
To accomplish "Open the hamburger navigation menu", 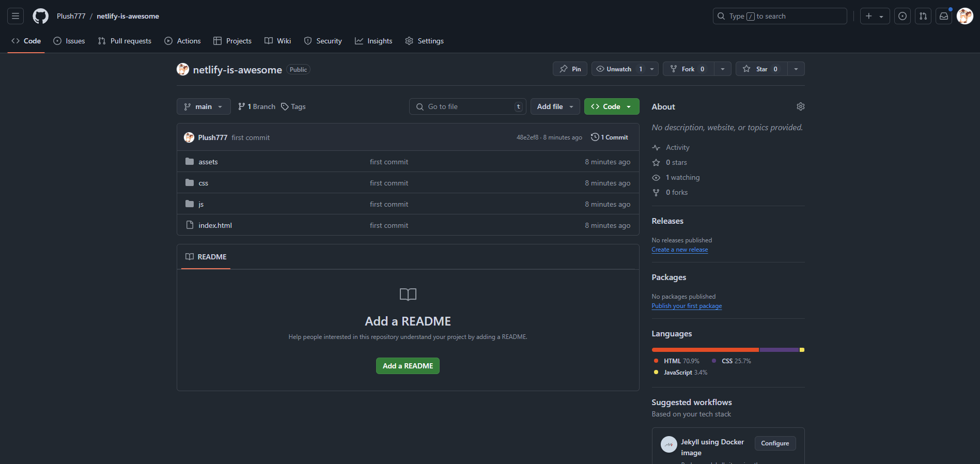I will (x=15, y=16).
